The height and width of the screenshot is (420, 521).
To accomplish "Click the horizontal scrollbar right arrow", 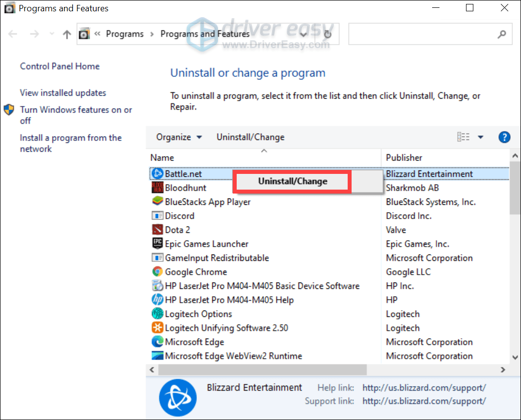I will [503, 369].
